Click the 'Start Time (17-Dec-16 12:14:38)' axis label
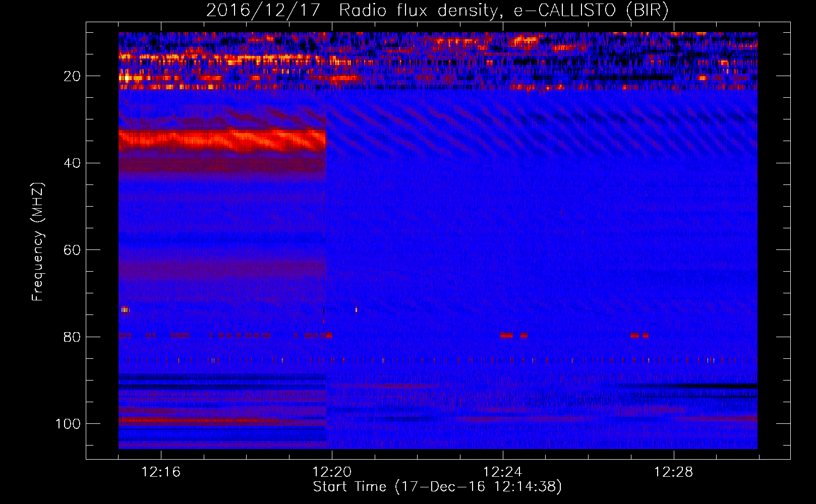The width and height of the screenshot is (816, 504). [x=437, y=487]
